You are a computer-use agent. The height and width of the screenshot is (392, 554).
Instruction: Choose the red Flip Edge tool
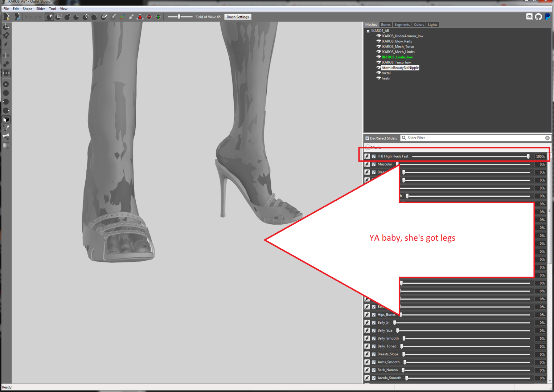click(149, 17)
